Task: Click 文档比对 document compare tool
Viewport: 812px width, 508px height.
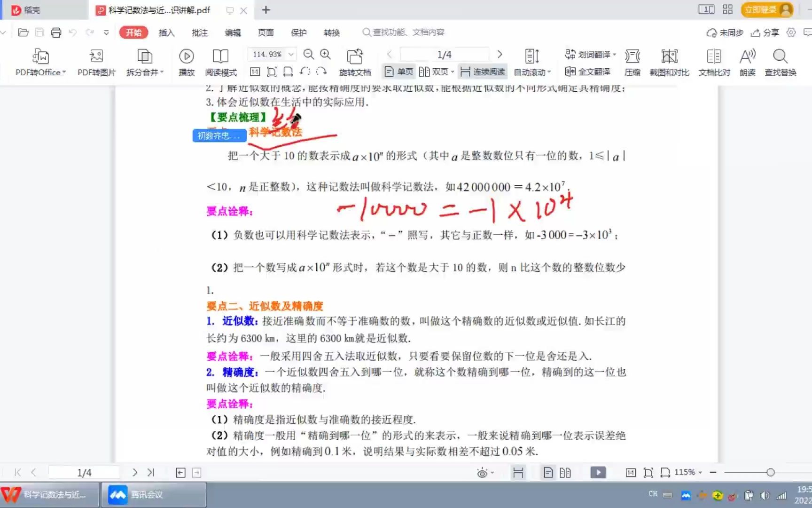Action: pos(714,62)
